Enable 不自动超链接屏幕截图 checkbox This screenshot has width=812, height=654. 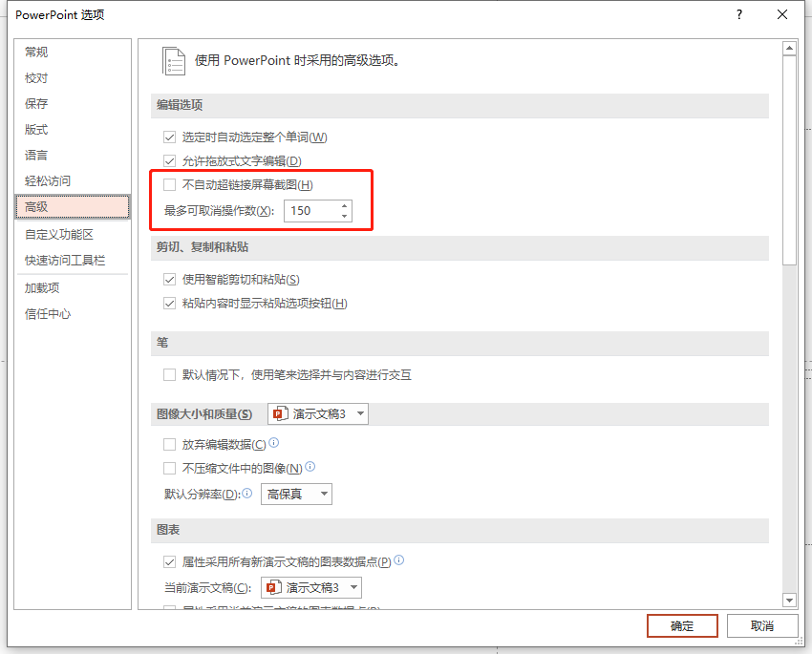169,184
